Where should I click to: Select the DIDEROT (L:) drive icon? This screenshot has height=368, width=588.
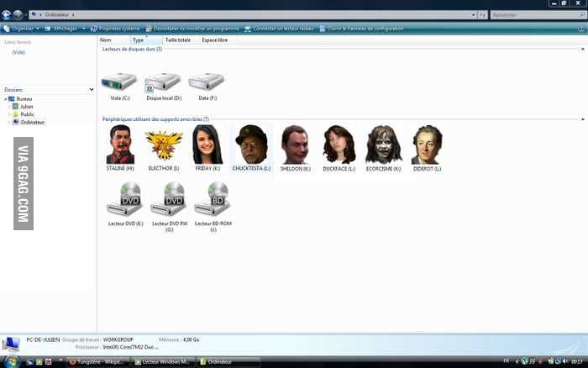(x=427, y=145)
